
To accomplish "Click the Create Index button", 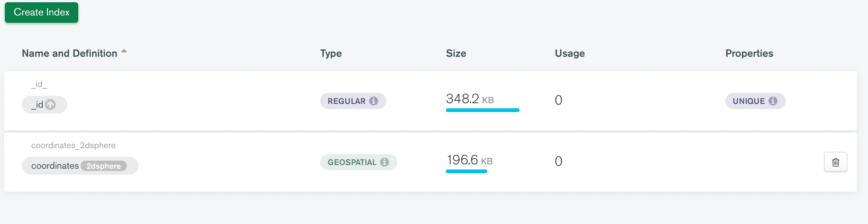I will click(42, 13).
